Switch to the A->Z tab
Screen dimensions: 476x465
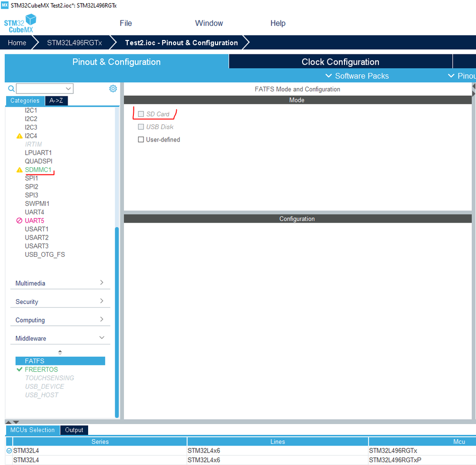click(56, 101)
